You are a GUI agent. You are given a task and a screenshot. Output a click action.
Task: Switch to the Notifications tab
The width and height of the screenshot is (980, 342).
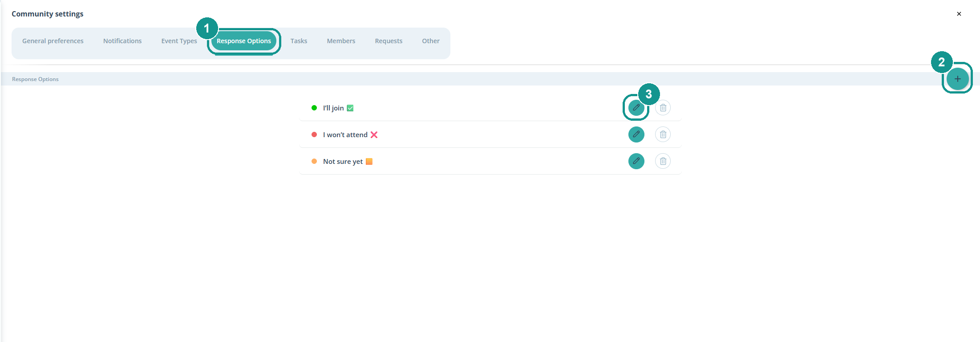[x=122, y=41]
